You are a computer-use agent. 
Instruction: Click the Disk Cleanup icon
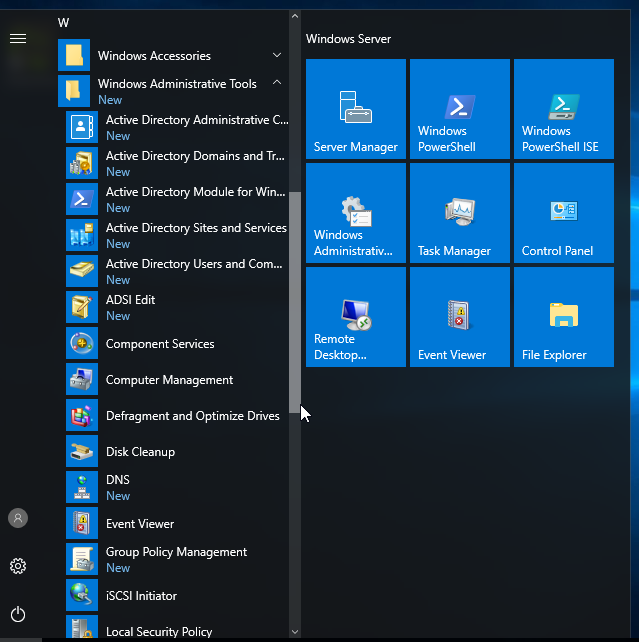(82, 451)
